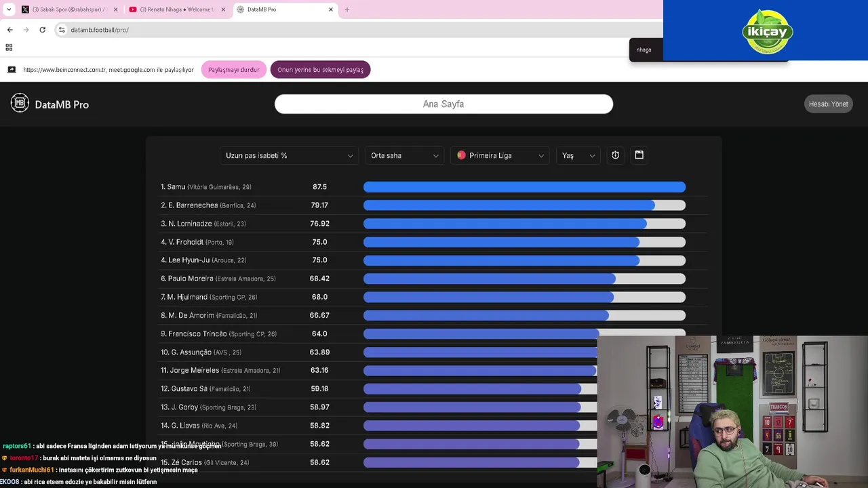
Task: Click the Paylaşmayı durdur button
Action: (x=234, y=70)
